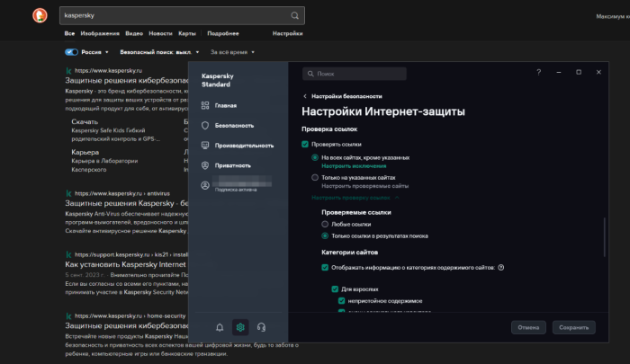Switch to Изображения search tab
This screenshot has width=630, height=364.
point(100,34)
